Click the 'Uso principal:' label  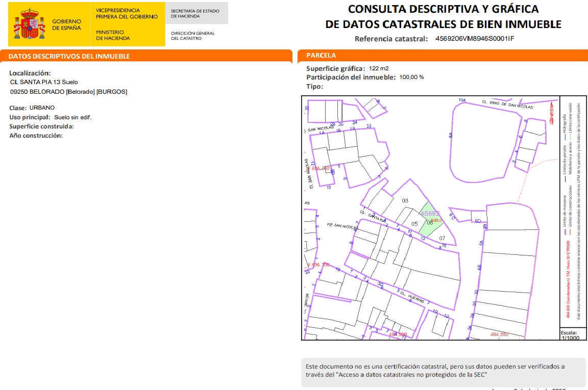(x=30, y=117)
